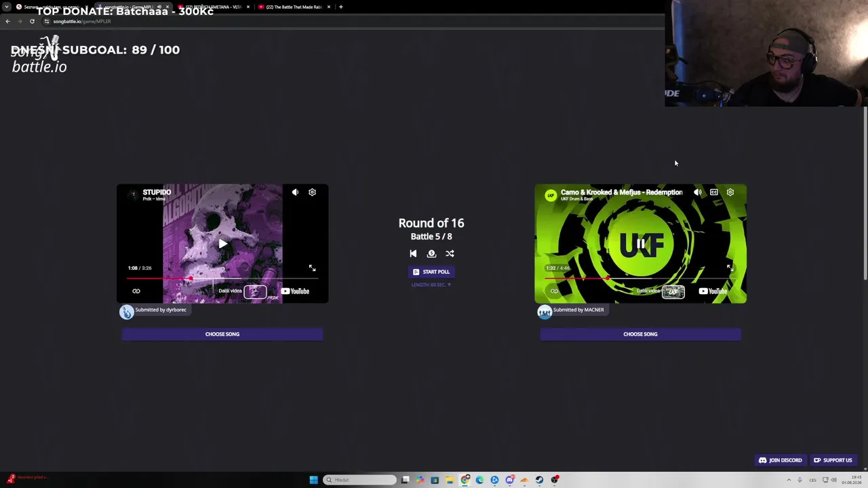This screenshot has width=868, height=488.
Task: Open Chrome from the taskbar
Action: tap(465, 480)
